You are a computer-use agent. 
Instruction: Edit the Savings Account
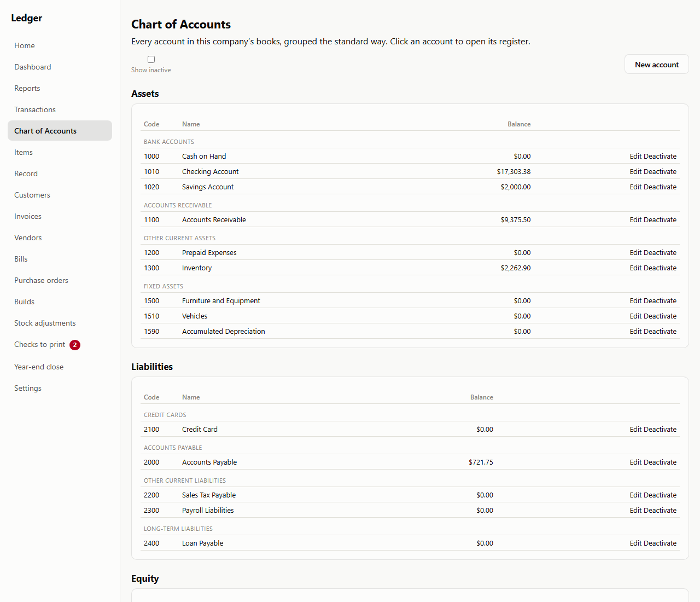[635, 187]
